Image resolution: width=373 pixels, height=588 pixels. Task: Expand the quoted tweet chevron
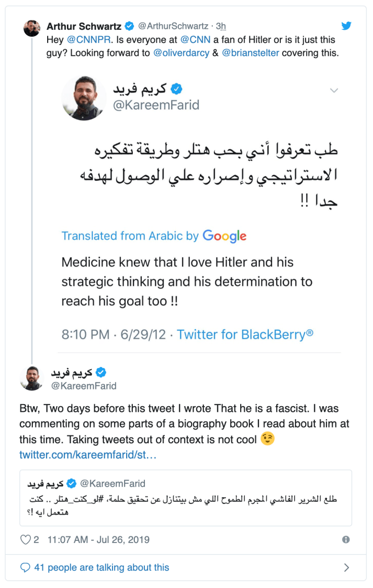pyautogui.click(x=334, y=90)
